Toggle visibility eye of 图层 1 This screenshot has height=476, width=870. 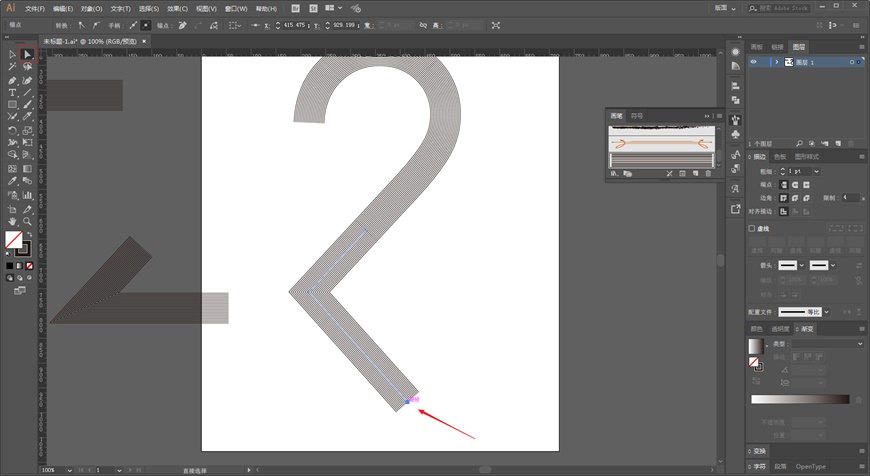753,62
